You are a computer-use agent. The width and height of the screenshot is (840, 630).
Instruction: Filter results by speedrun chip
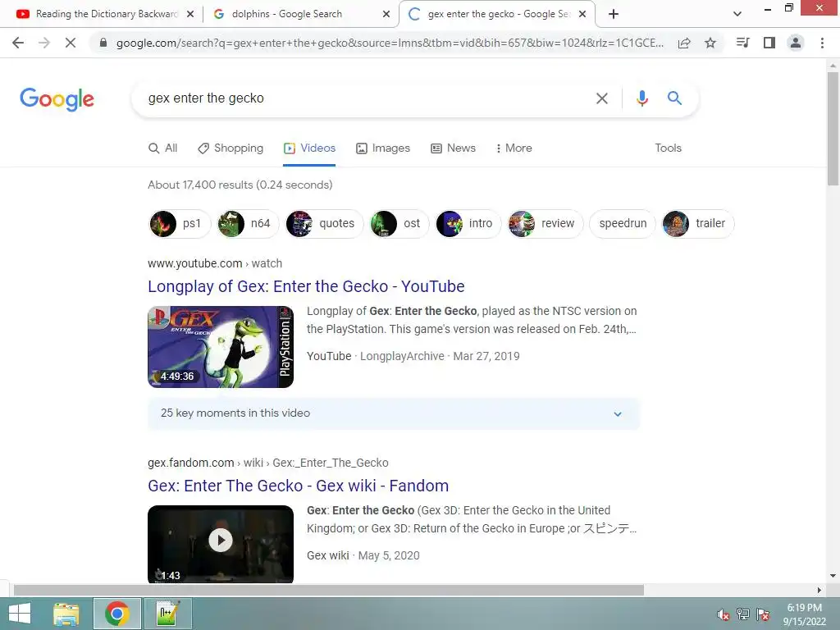click(x=623, y=223)
